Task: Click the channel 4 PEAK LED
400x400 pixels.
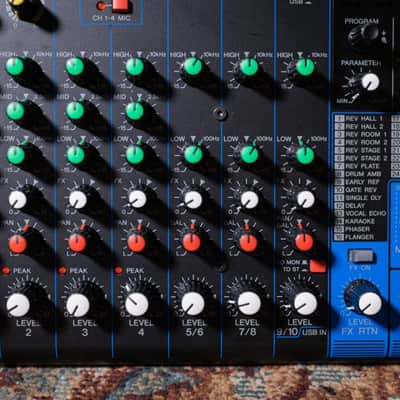Action: 118,270
